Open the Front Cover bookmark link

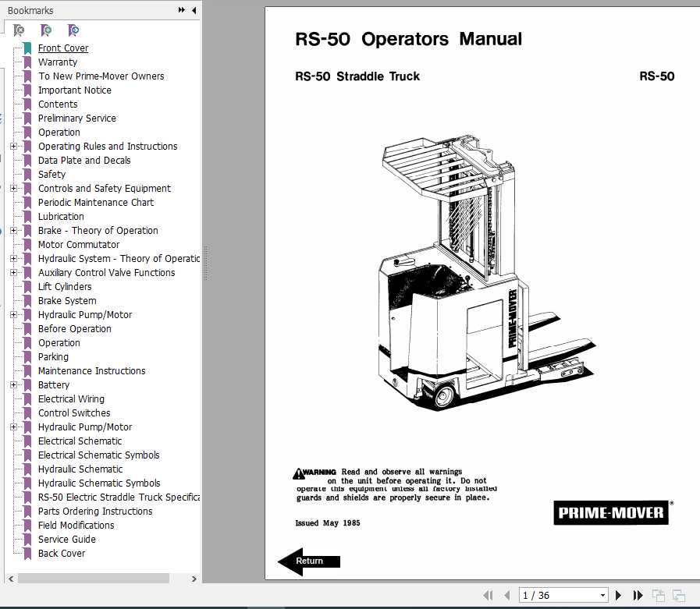(63, 48)
